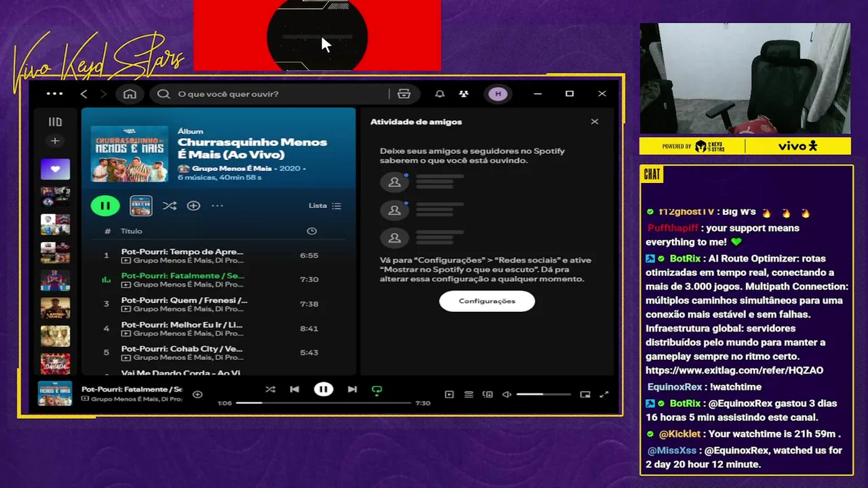Viewport: 868px width, 488px height.
Task: Click the 'Título' column header
Action: (132, 231)
